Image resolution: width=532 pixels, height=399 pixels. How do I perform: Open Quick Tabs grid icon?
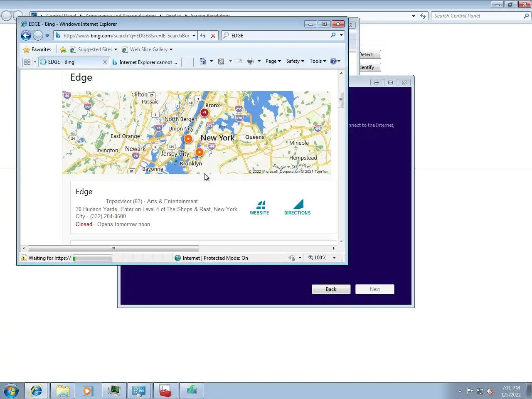point(27,62)
